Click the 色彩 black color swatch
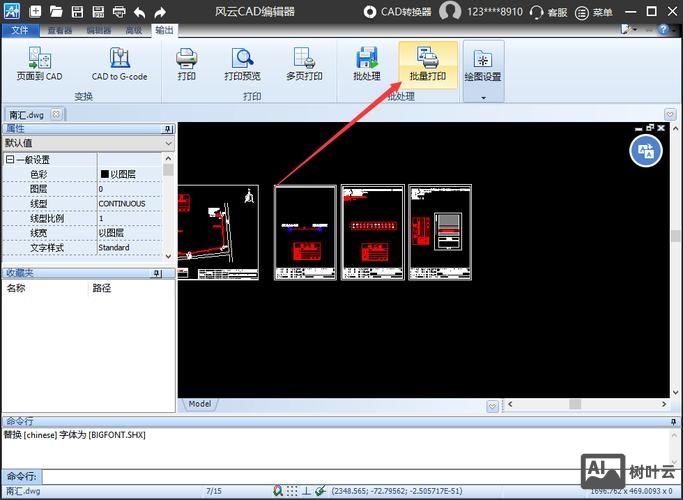Viewport: 683px width, 500px height. (x=104, y=174)
